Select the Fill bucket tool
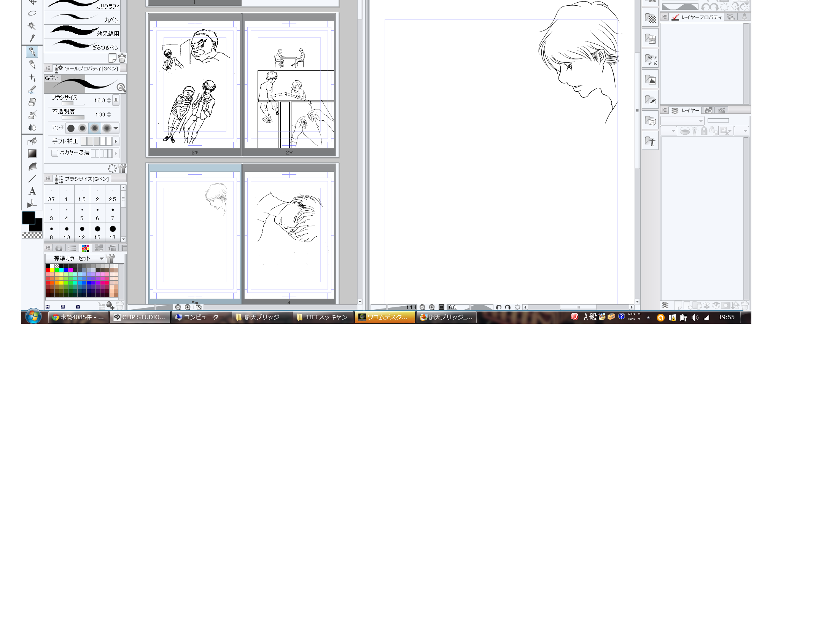Viewport: 840px width, 630px height. 32,141
